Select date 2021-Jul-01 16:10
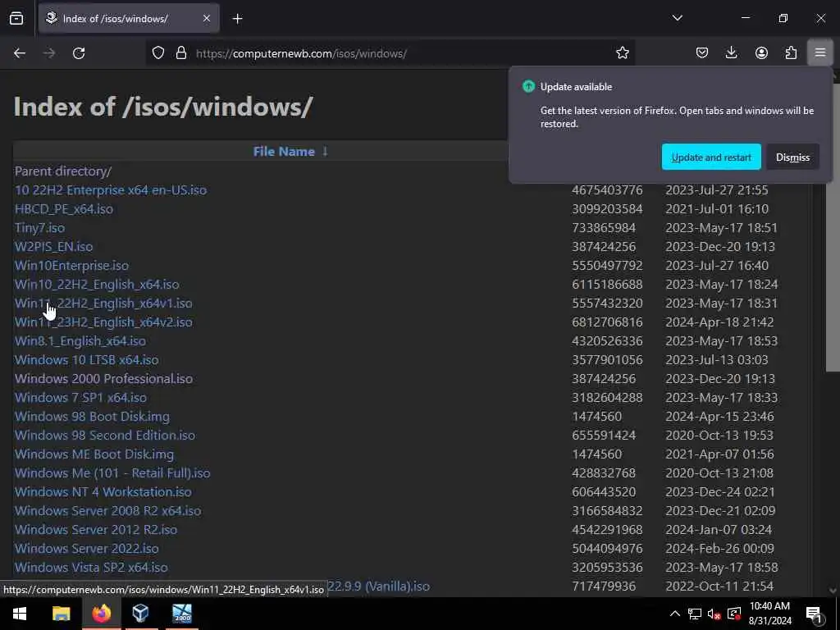840x630 pixels. click(717, 209)
